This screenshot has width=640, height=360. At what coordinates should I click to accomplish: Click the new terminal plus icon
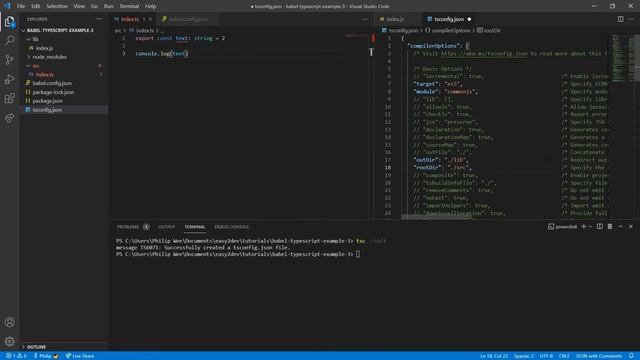tap(583, 227)
